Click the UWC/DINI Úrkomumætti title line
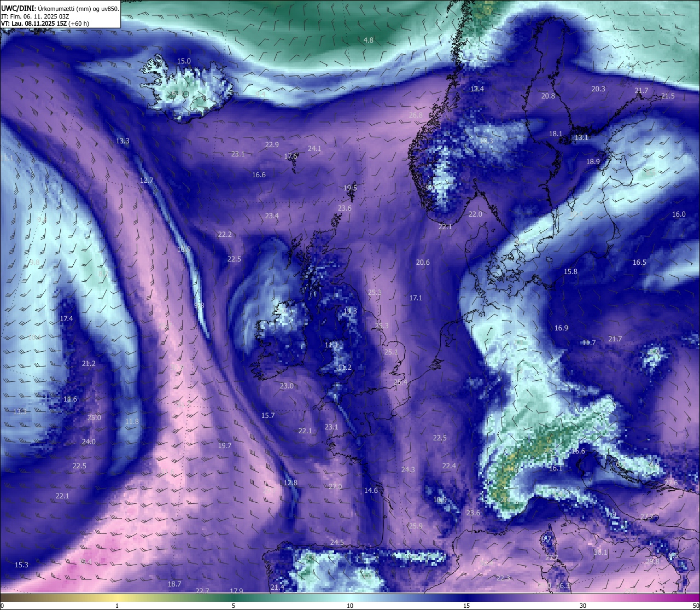The image size is (700, 610). pos(60,9)
